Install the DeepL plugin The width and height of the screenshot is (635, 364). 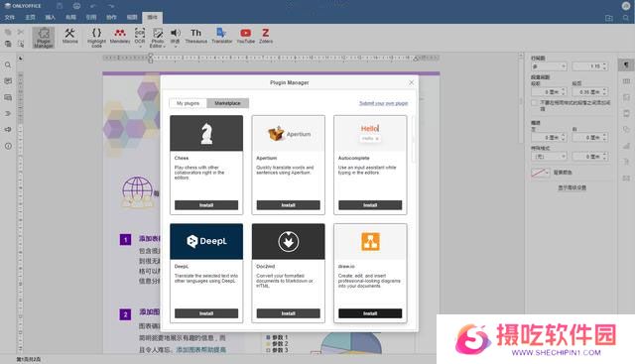(x=206, y=313)
